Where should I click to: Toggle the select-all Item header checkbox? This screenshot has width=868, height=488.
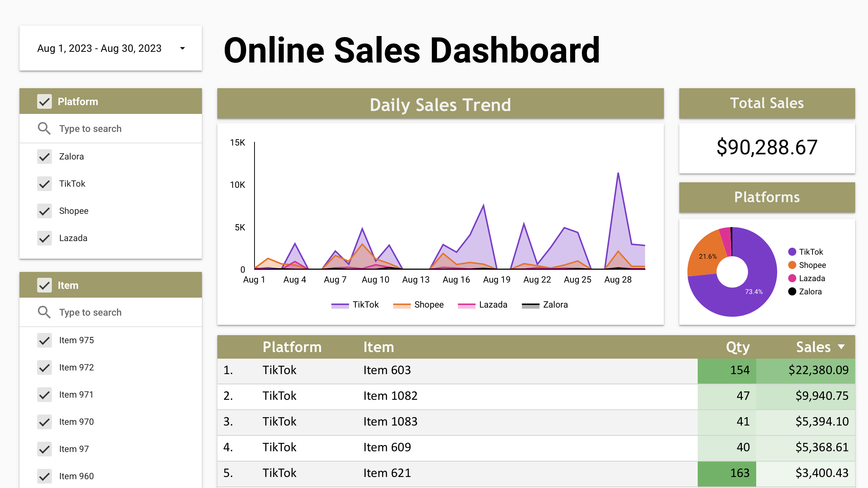point(45,285)
